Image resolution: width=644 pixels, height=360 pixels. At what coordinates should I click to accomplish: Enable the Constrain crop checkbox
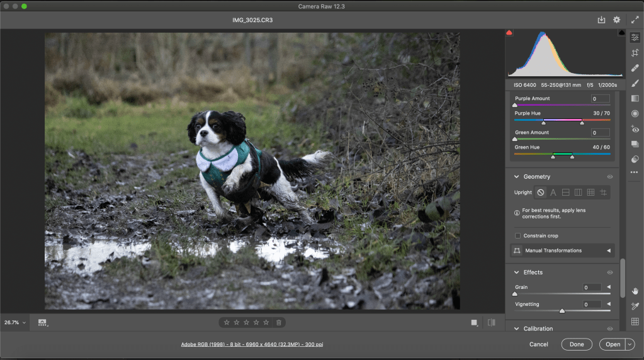517,236
